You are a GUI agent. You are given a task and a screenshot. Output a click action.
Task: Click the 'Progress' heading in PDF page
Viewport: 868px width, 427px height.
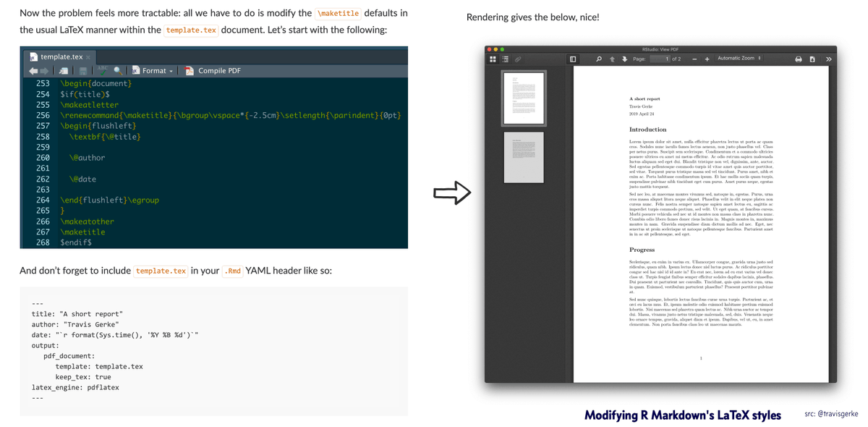642,250
